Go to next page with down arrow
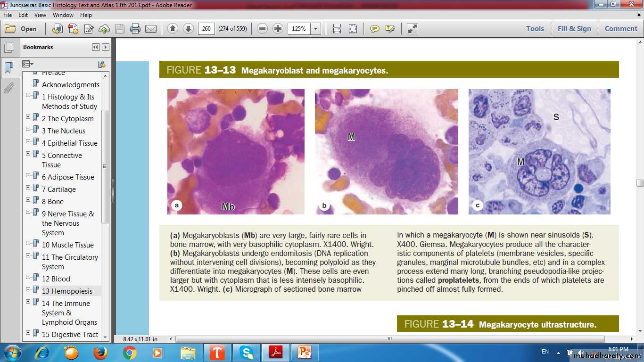Screen dimensions: 644x362 (188, 29)
